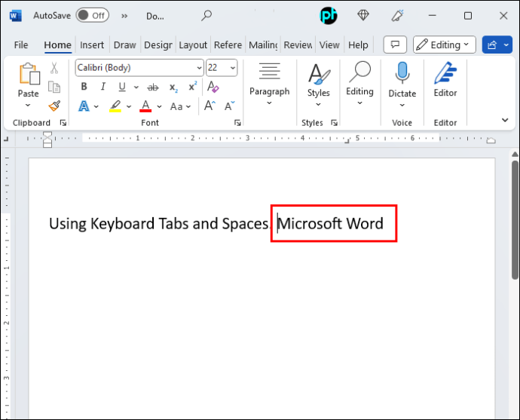Switch to the Draw tab

(124, 44)
